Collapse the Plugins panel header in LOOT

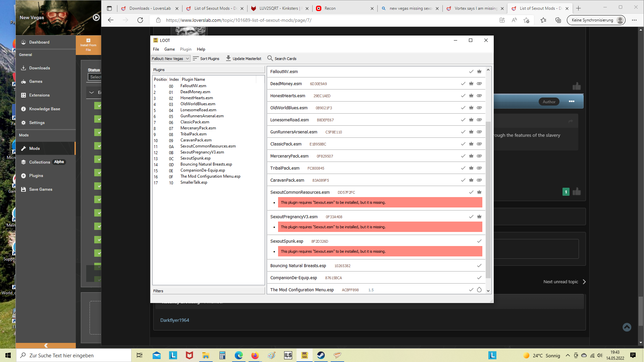208,70
